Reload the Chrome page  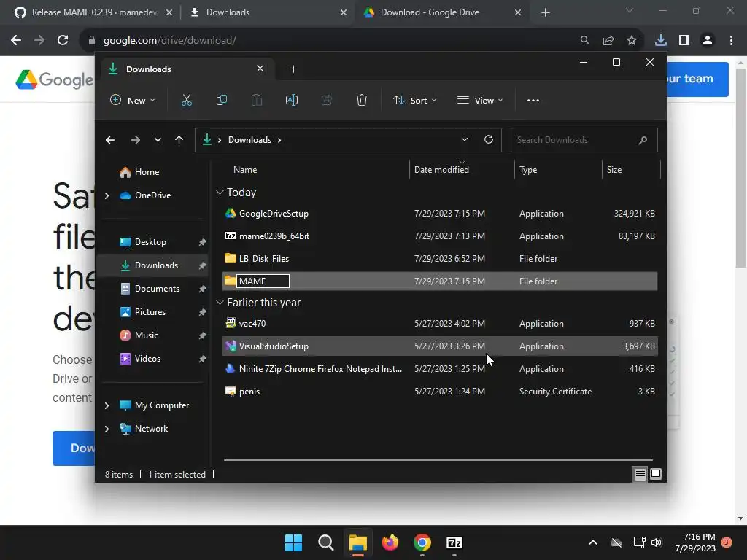63,41
